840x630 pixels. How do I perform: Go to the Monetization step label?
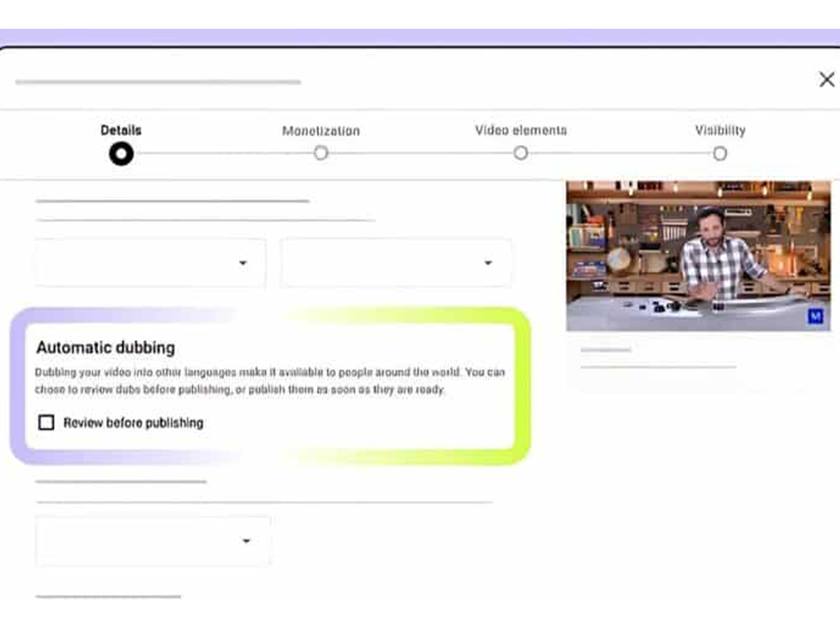pyautogui.click(x=321, y=131)
